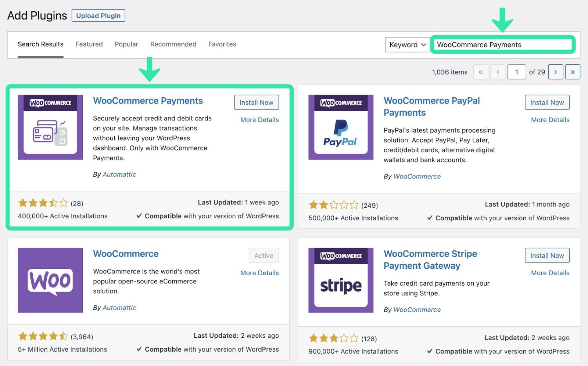
Task: Click the WooCommerce Payments plugin icon
Action: tap(50, 127)
